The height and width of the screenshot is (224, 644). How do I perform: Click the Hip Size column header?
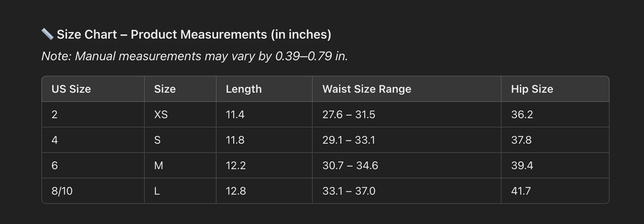(x=532, y=89)
